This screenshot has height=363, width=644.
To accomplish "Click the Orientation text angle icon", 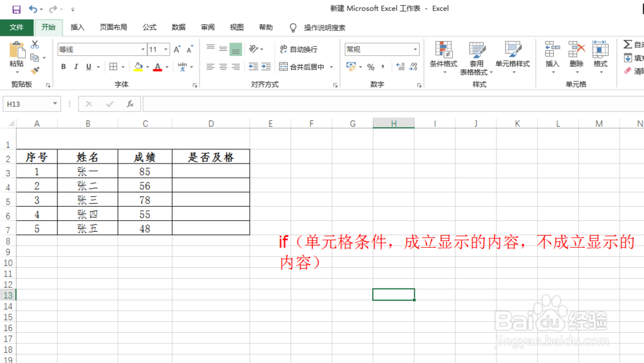I will tap(253, 49).
